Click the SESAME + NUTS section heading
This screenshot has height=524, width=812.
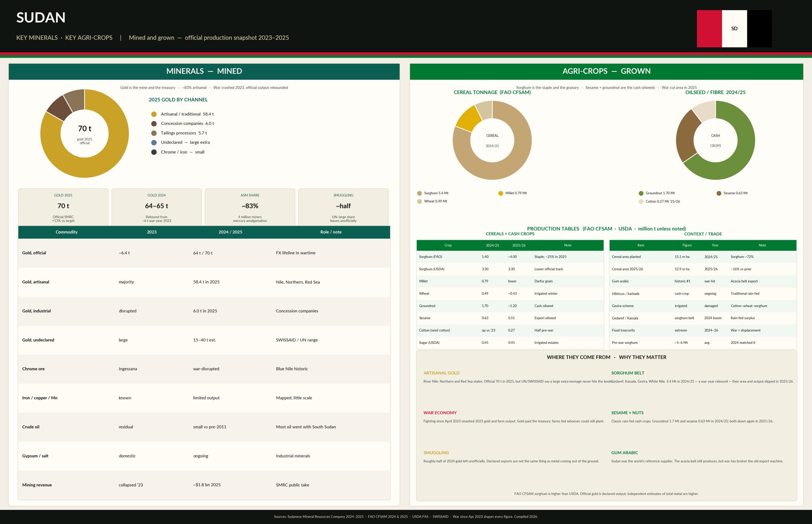627,413
